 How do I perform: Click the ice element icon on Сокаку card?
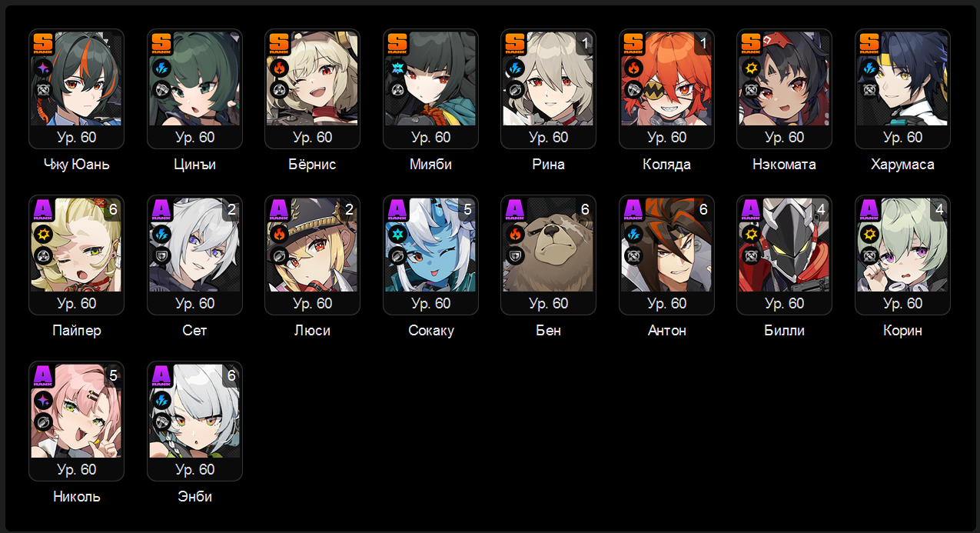[x=398, y=233]
